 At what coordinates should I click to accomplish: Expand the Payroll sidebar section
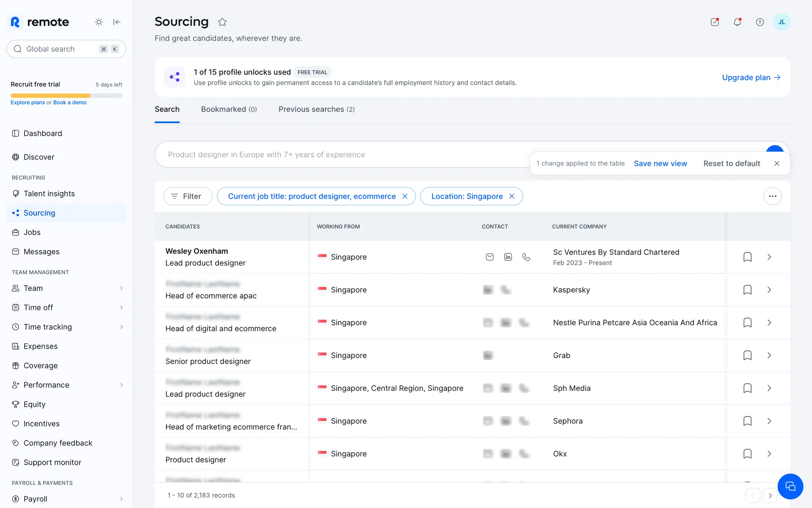(x=121, y=499)
